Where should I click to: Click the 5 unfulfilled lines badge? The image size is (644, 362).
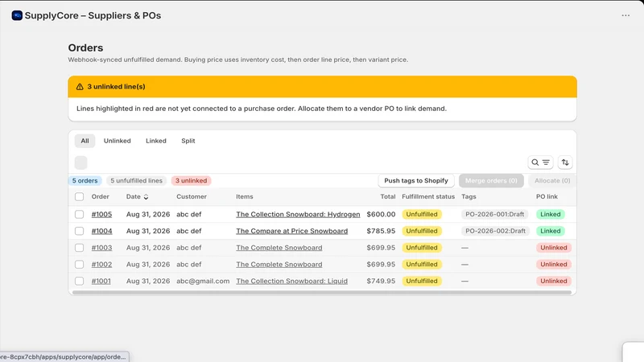(136, 180)
